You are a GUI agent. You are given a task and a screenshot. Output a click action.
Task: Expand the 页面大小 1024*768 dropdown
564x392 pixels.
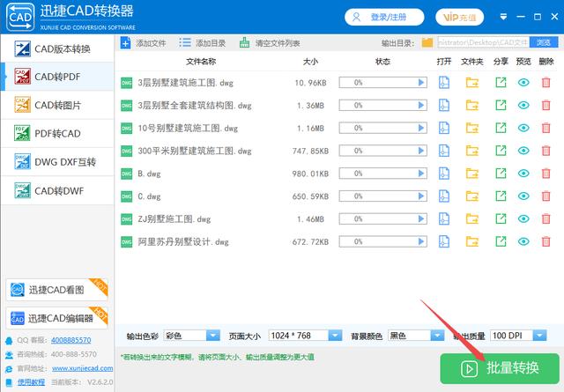[335, 336]
